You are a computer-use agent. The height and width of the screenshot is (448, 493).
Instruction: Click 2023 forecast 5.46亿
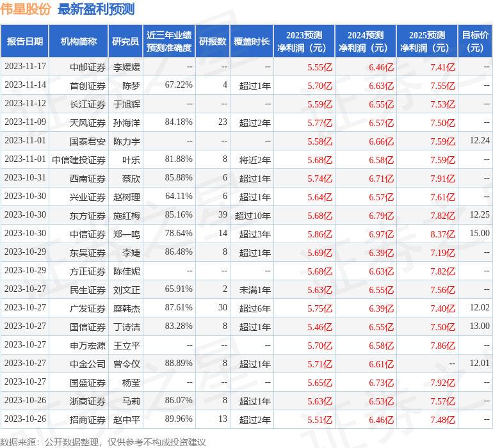pyautogui.click(x=319, y=327)
